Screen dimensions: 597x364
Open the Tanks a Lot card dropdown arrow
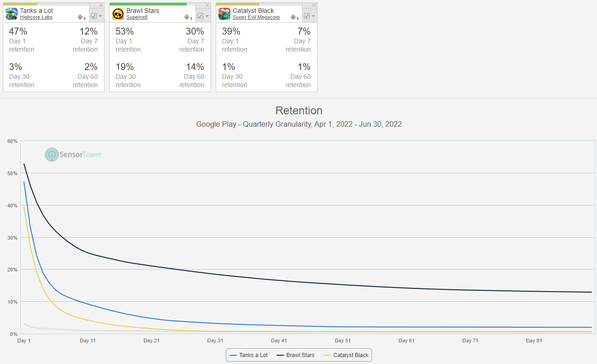100,16
